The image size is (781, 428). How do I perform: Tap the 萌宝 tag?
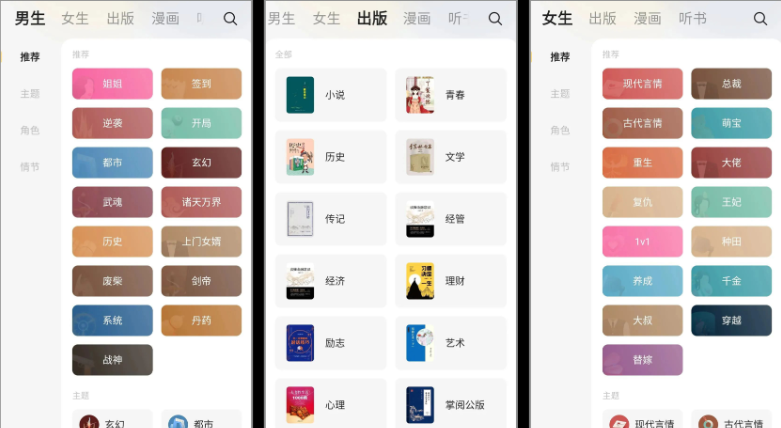pos(731,123)
